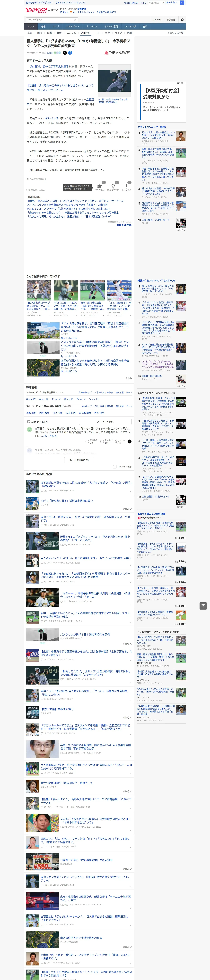210x980 pixels.
Task: Share the top comment on X
Action: point(130,442)
